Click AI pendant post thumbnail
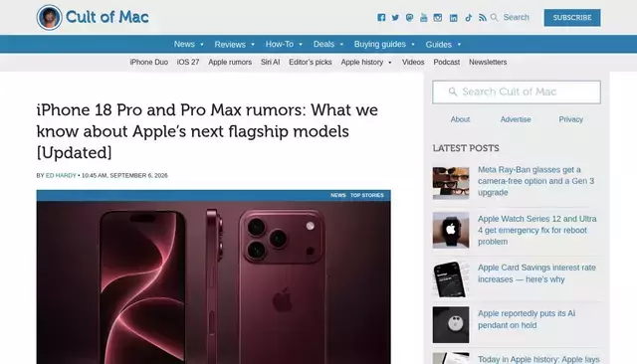The image size is (637, 364). pos(451,324)
